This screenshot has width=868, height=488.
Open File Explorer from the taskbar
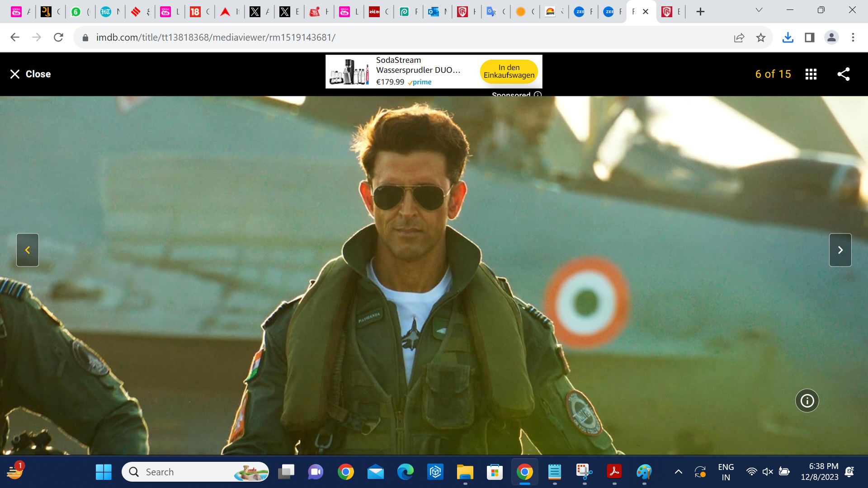(x=465, y=472)
